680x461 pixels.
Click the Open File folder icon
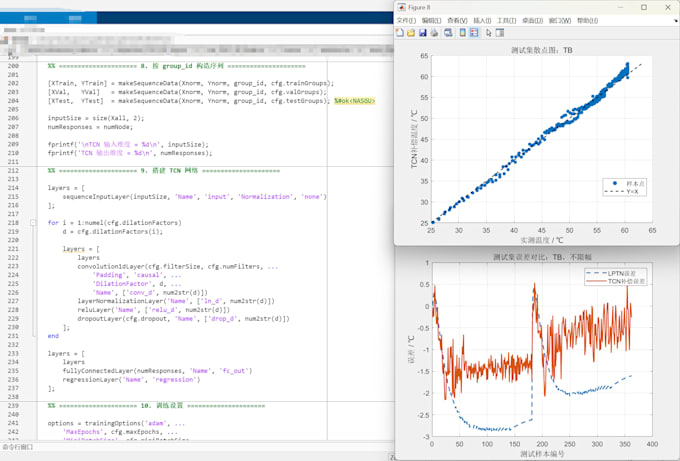click(x=411, y=33)
